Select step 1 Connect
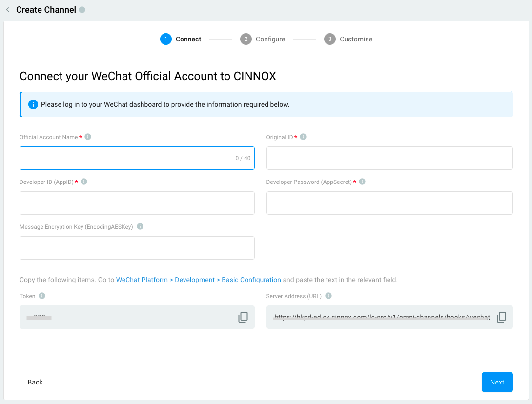 point(181,39)
